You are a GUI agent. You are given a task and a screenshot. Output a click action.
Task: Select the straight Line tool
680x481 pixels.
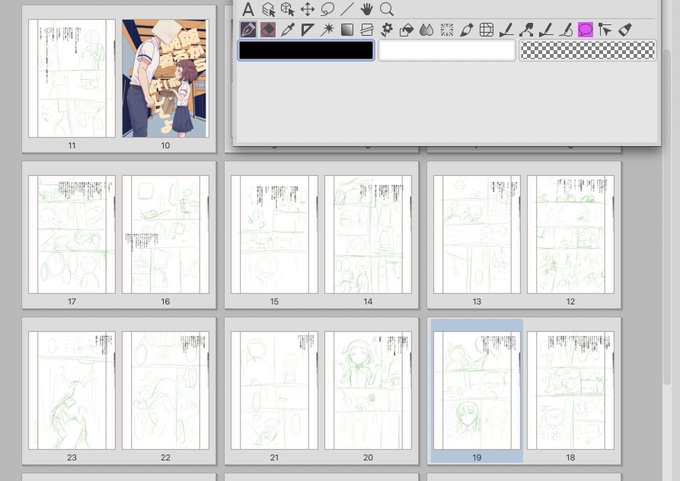pyautogui.click(x=347, y=9)
